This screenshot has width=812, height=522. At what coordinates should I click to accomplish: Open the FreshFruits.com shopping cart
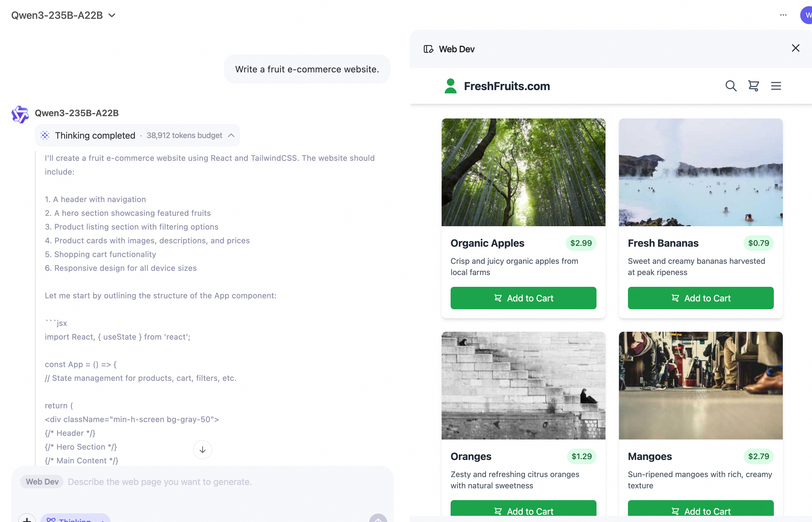click(x=753, y=86)
